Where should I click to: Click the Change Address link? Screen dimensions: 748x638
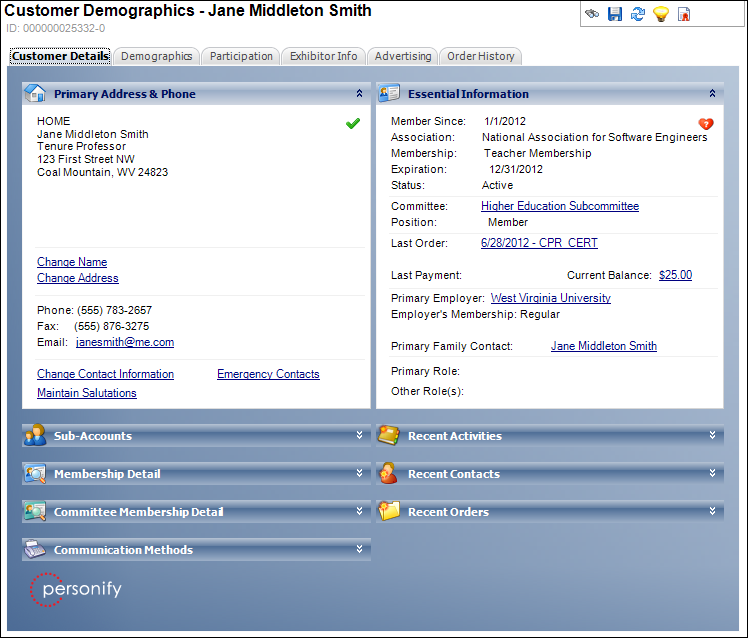pos(78,278)
